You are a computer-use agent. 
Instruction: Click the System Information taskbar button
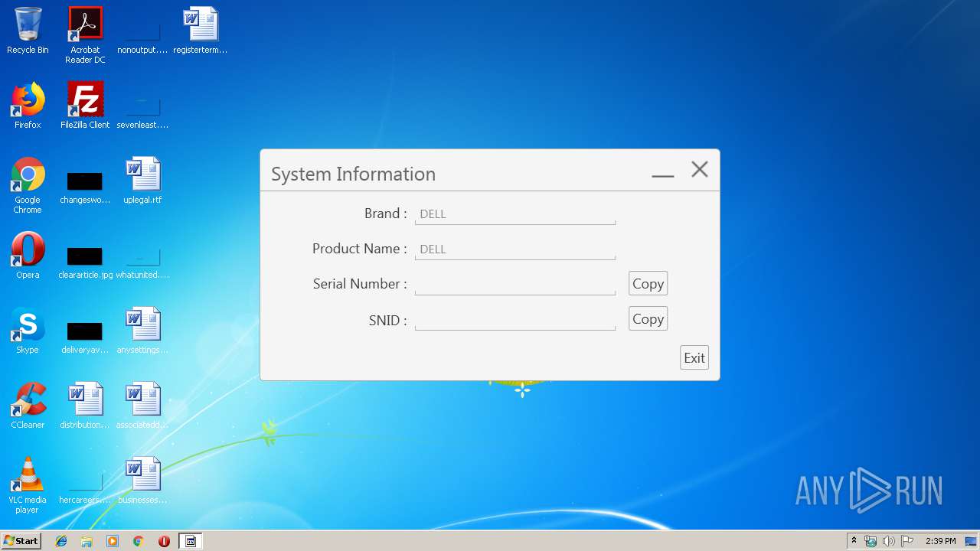[191, 541]
